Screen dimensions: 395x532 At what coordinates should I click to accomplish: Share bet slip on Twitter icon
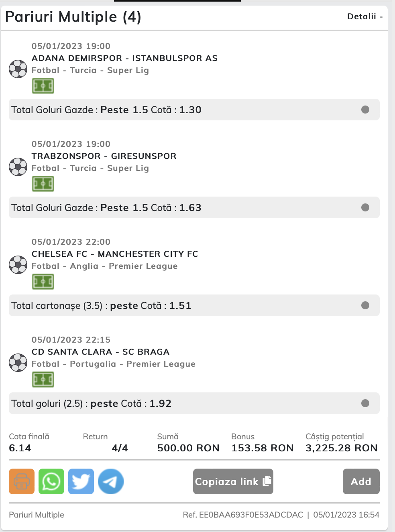coord(81,481)
